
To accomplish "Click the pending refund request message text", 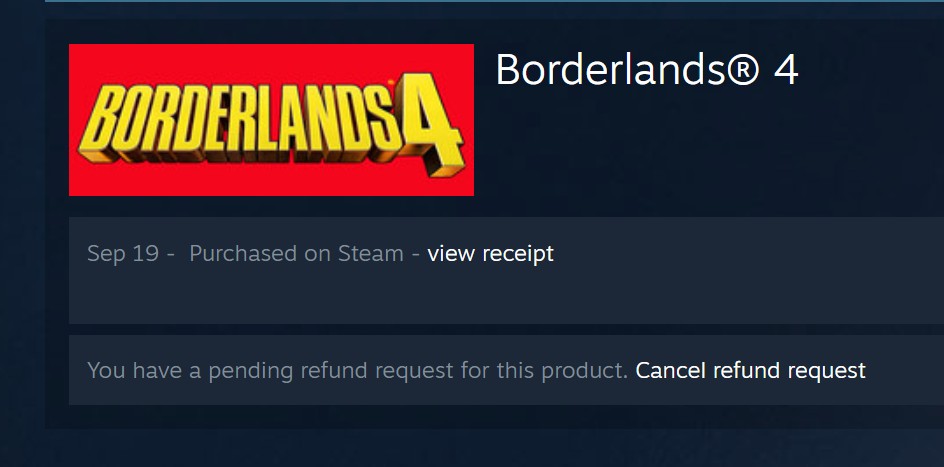I will [358, 370].
